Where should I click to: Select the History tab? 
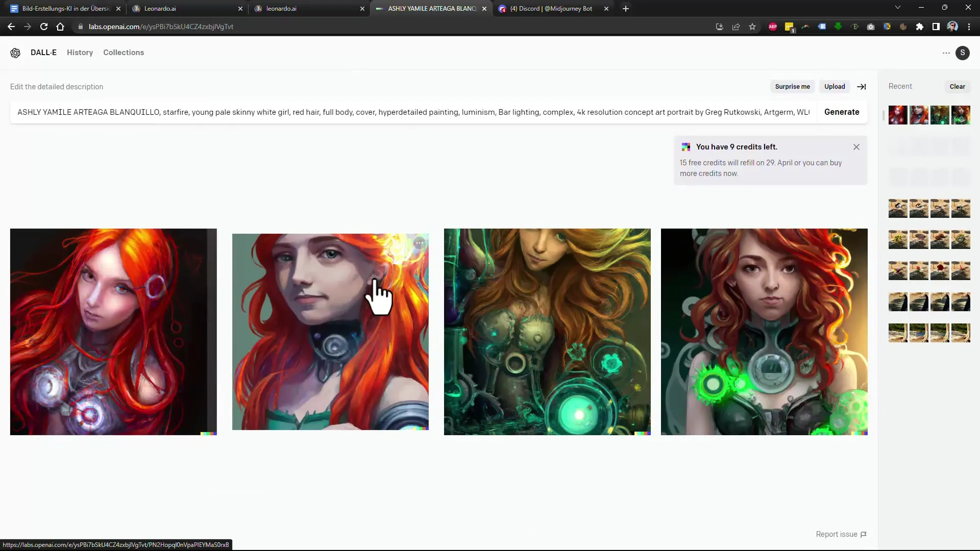pos(80,52)
